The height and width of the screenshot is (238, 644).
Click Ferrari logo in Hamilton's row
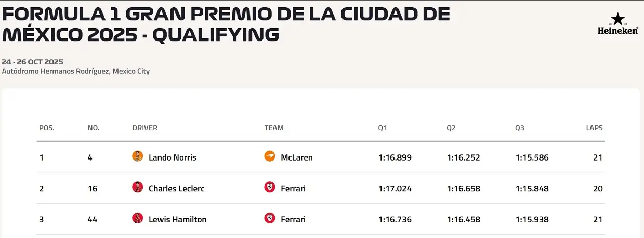point(270,219)
